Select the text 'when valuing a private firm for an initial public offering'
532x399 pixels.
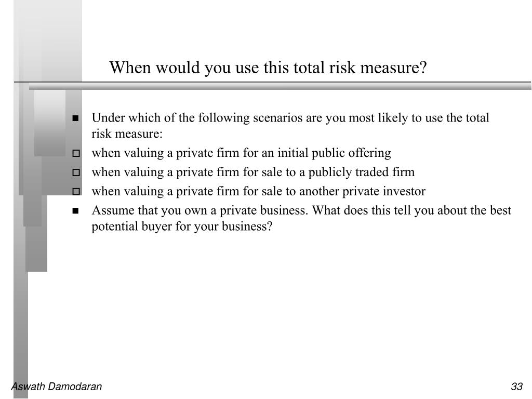pos(241,153)
